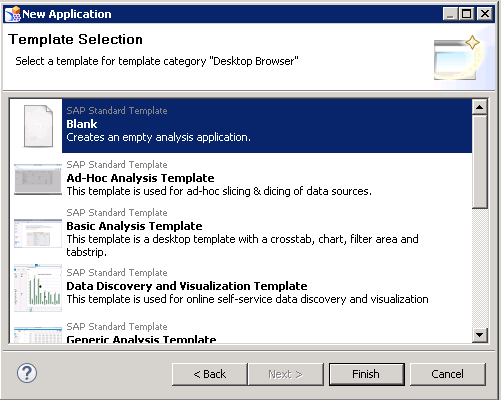Click the New Application title bar icon

[x=13, y=14]
